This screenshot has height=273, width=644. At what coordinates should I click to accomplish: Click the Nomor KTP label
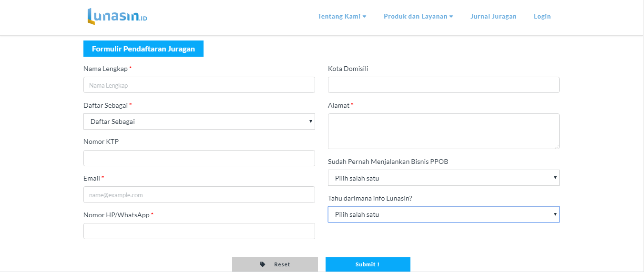click(101, 142)
